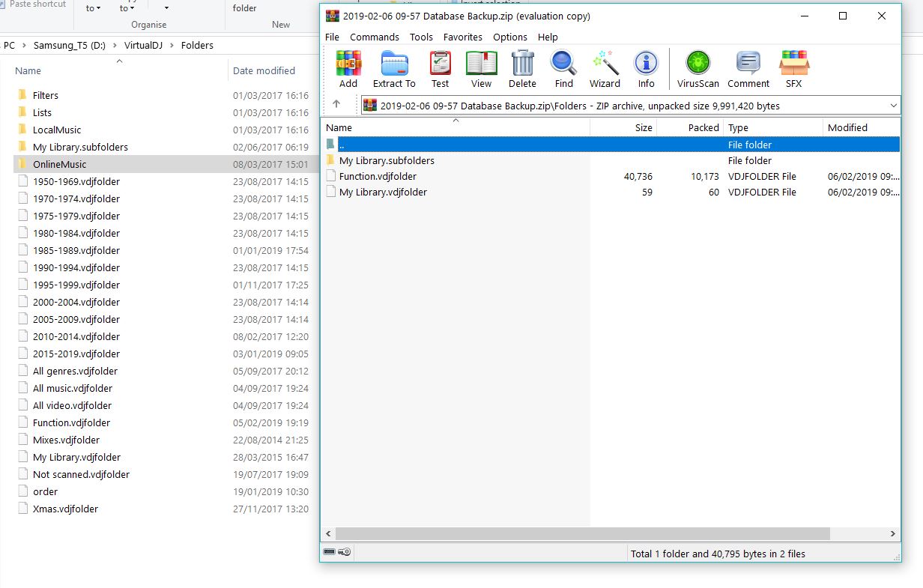Select 2015-2019.vdjfolder in Explorer
923x588 pixels.
pyautogui.click(x=76, y=354)
